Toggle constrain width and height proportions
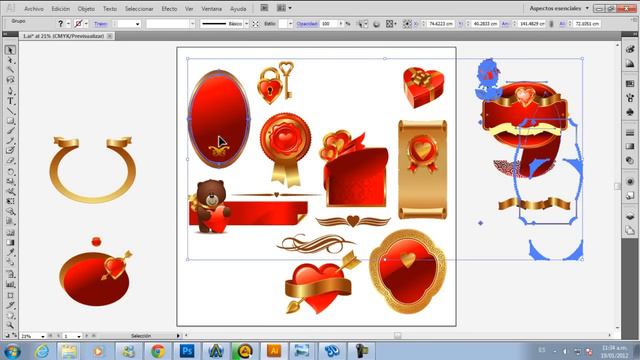 pyautogui.click(x=551, y=24)
